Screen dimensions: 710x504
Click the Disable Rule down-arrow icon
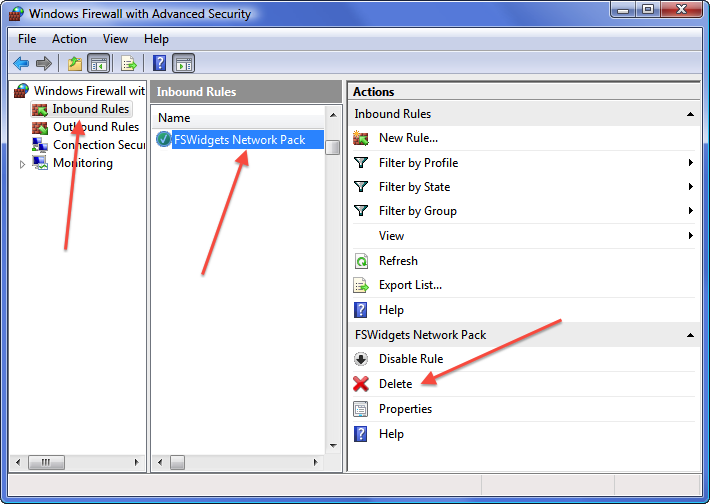(x=361, y=359)
